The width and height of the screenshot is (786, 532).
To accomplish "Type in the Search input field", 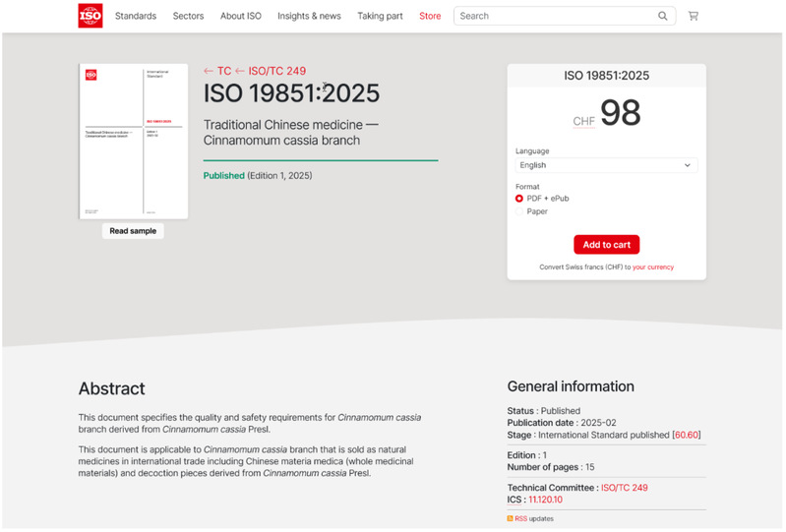I will (556, 16).
